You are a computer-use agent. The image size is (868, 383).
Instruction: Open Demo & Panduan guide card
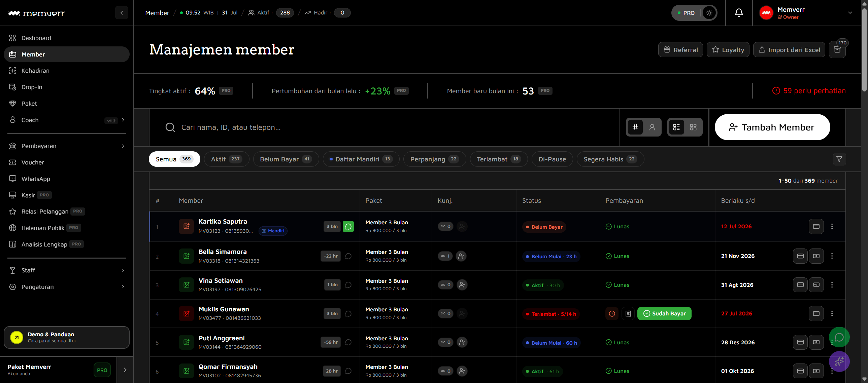67,337
